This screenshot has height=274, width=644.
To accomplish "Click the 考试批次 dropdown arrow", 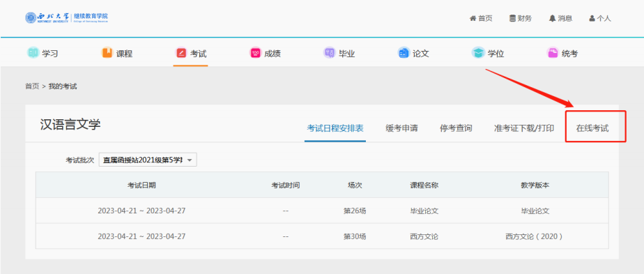I will (190, 160).
